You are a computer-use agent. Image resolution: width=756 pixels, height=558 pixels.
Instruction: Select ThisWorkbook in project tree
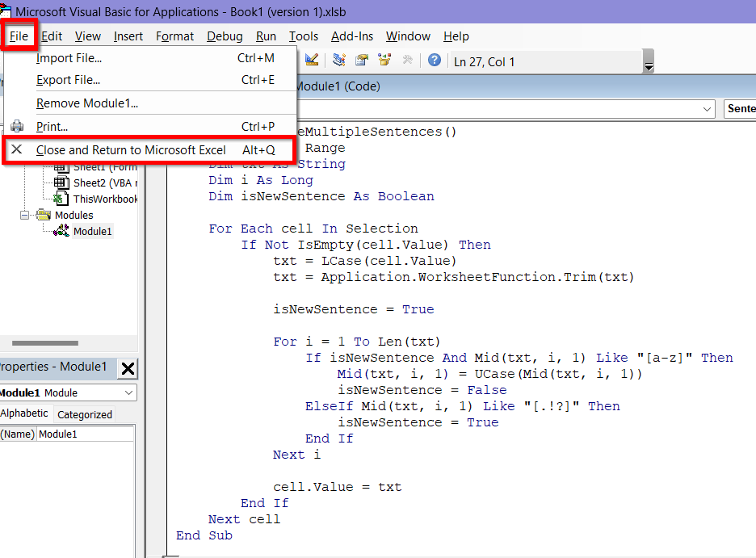(105, 199)
